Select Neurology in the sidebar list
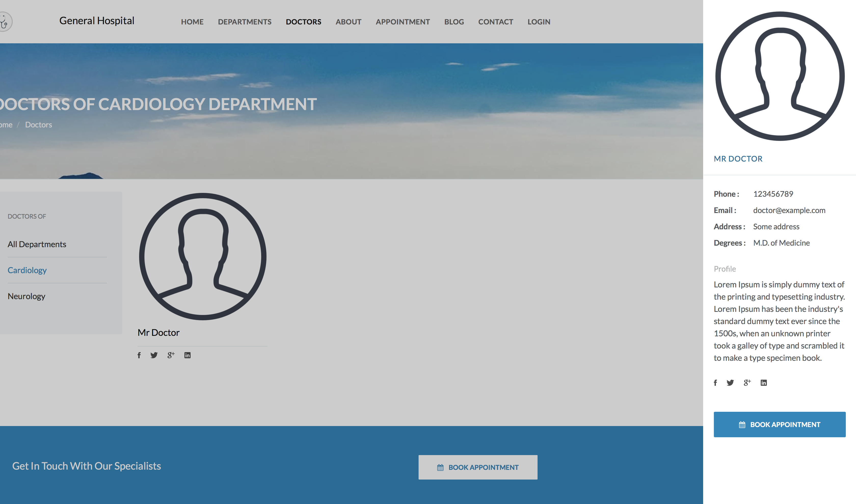Image resolution: width=856 pixels, height=504 pixels. pyautogui.click(x=26, y=296)
